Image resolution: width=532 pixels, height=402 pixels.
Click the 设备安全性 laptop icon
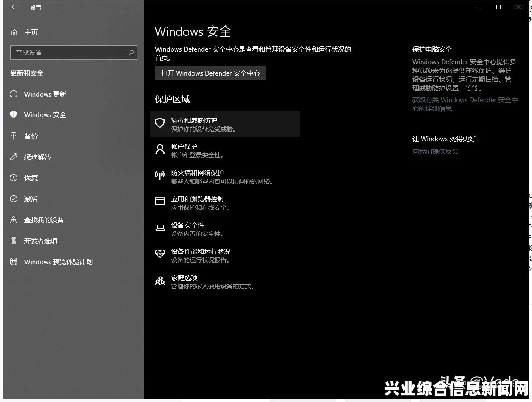coord(160,228)
